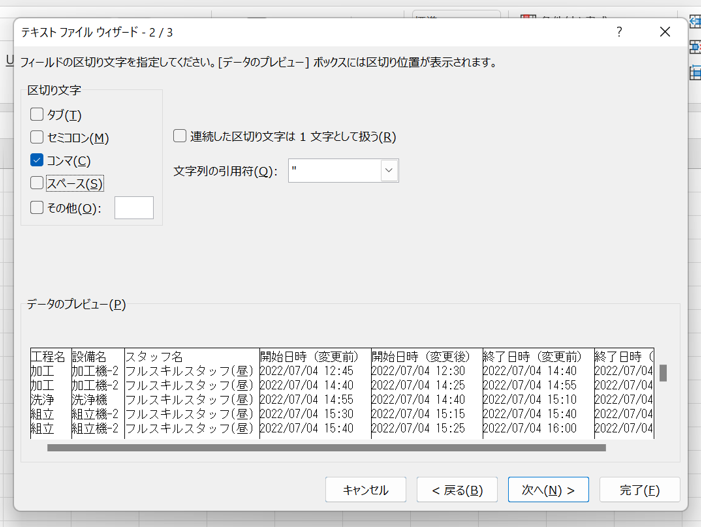
Task: Click the キャンセル button
Action: 366,490
